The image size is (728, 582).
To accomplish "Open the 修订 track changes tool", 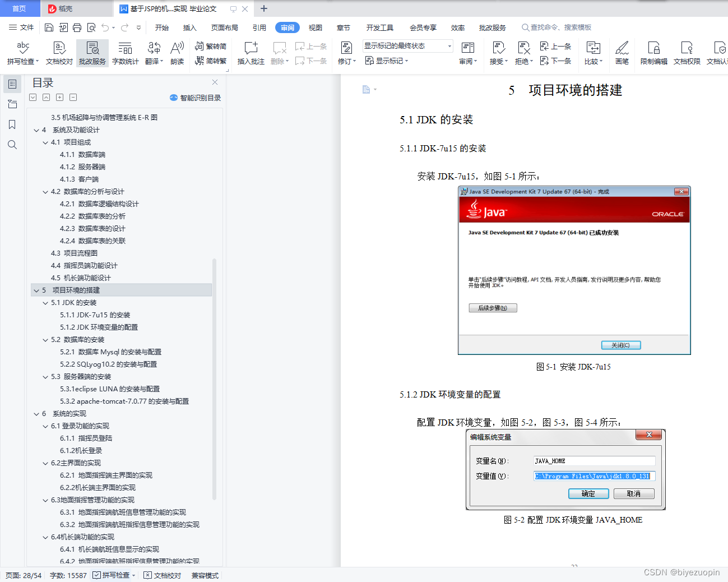I will click(x=347, y=53).
